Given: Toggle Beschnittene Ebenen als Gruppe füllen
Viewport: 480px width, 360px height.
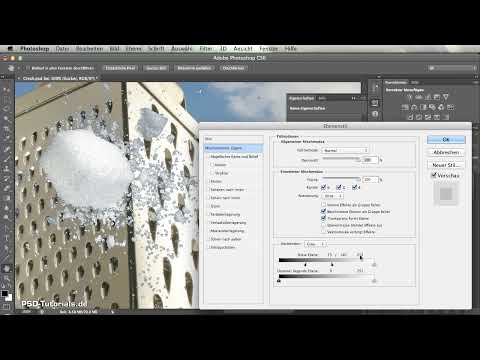Looking at the screenshot, I should click(323, 211).
